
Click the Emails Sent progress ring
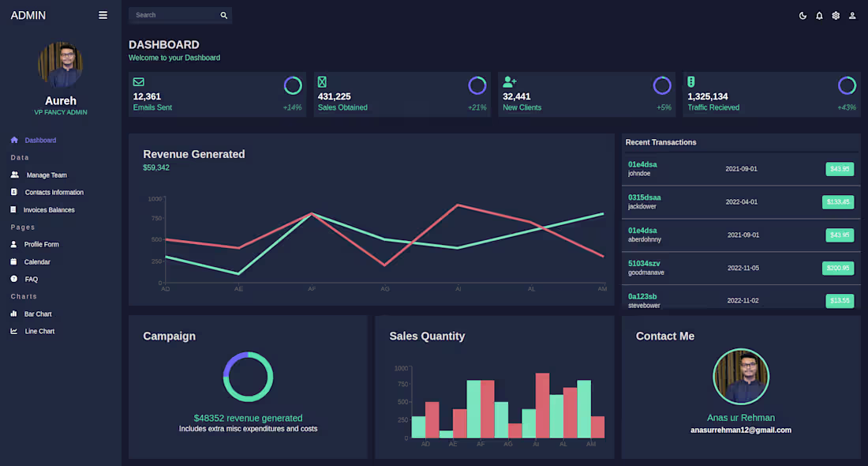click(293, 85)
